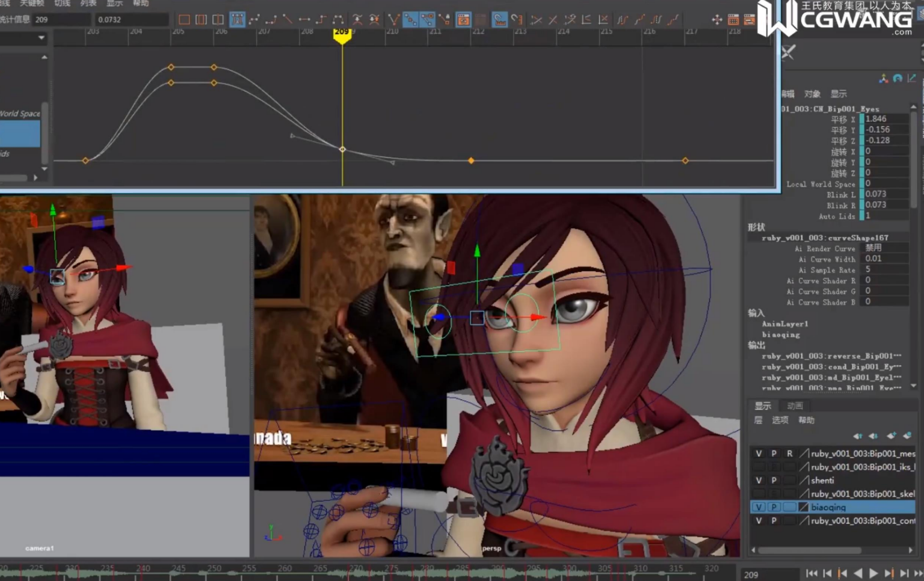This screenshot has width=924, height=581.
Task: Open the Graph Editor outliner dropdown arrow
Action: click(41, 38)
